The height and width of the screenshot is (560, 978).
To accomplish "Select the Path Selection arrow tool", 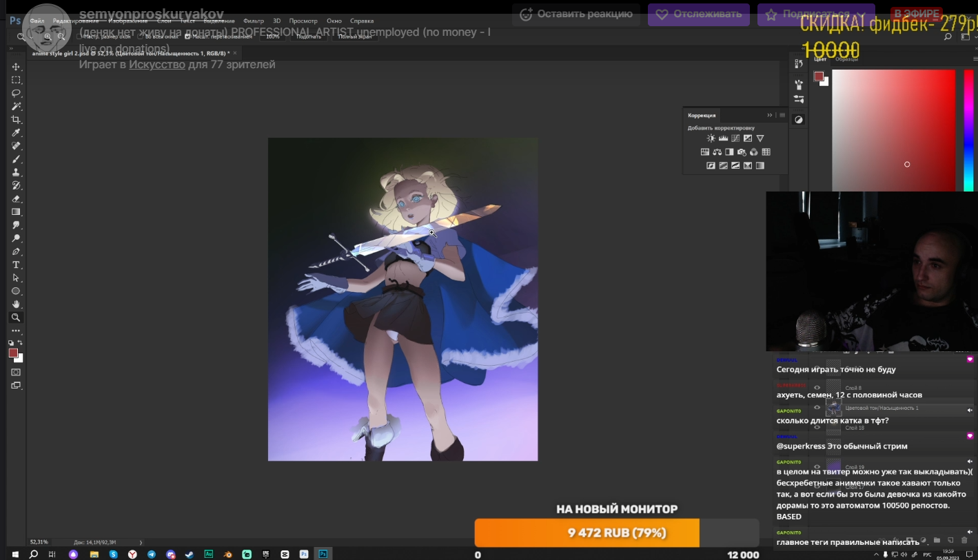I will click(x=16, y=278).
